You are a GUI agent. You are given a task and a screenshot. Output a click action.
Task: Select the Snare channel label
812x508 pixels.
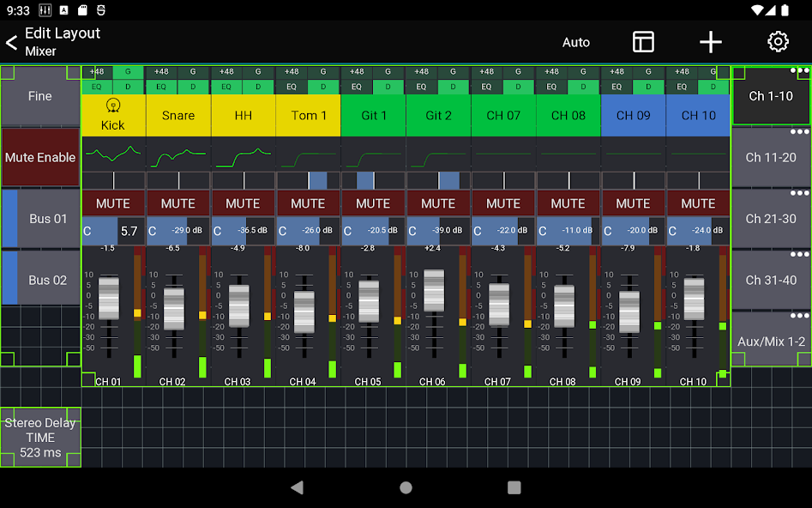[x=178, y=115]
